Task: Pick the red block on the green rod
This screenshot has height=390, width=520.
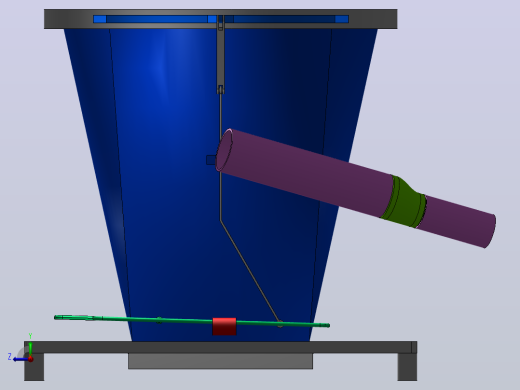Action: click(x=224, y=326)
